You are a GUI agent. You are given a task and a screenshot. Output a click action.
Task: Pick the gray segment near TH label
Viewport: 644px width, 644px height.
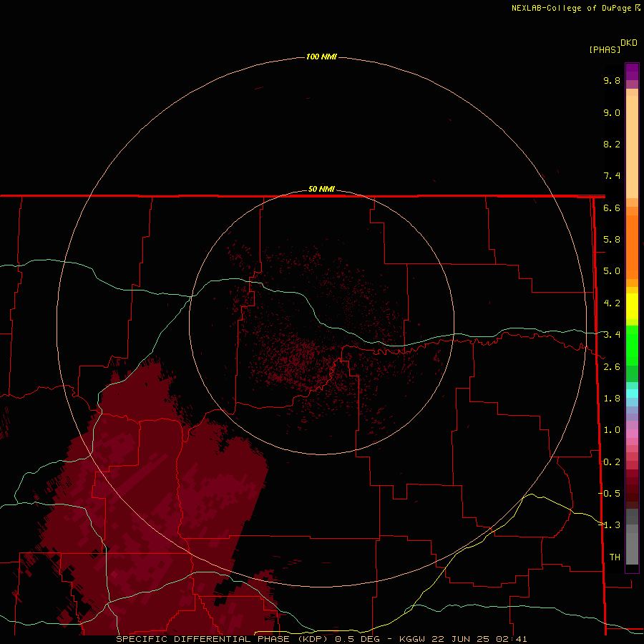(x=632, y=548)
